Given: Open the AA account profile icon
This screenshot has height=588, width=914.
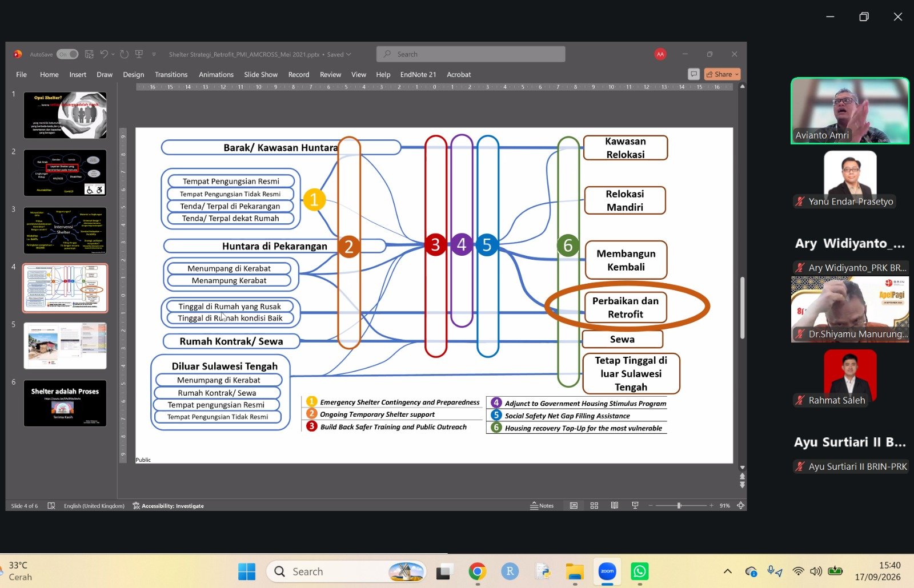Looking at the screenshot, I should pyautogui.click(x=660, y=54).
